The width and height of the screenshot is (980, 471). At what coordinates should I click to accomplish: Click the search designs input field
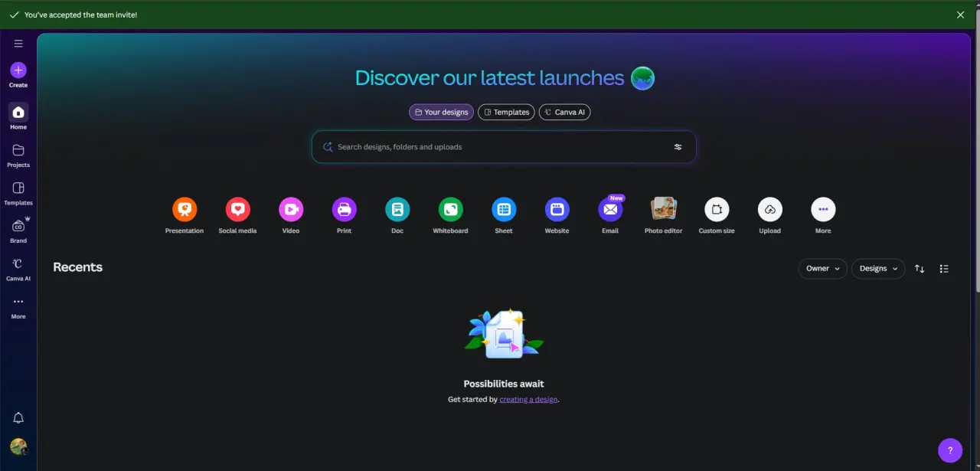tap(504, 147)
